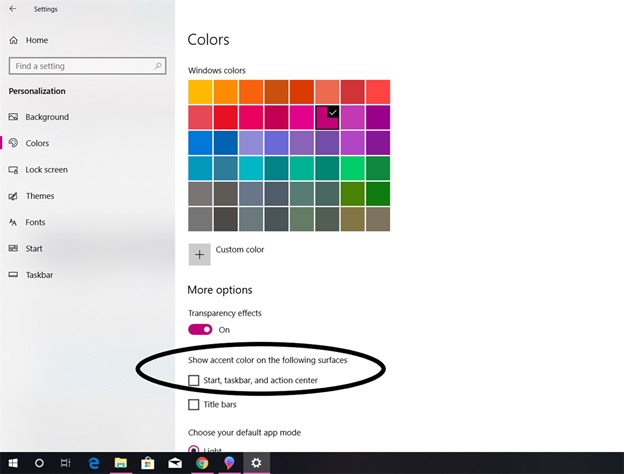The width and height of the screenshot is (624, 474).
Task: Go to Themes settings
Action: coord(31,196)
